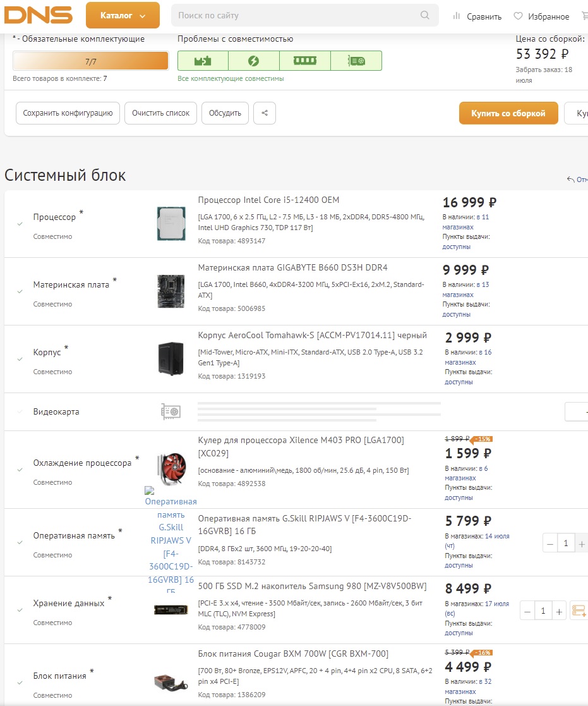Open Оперативная память G.Skill RIPJAWS V link
The image size is (588, 706).
[x=304, y=525]
